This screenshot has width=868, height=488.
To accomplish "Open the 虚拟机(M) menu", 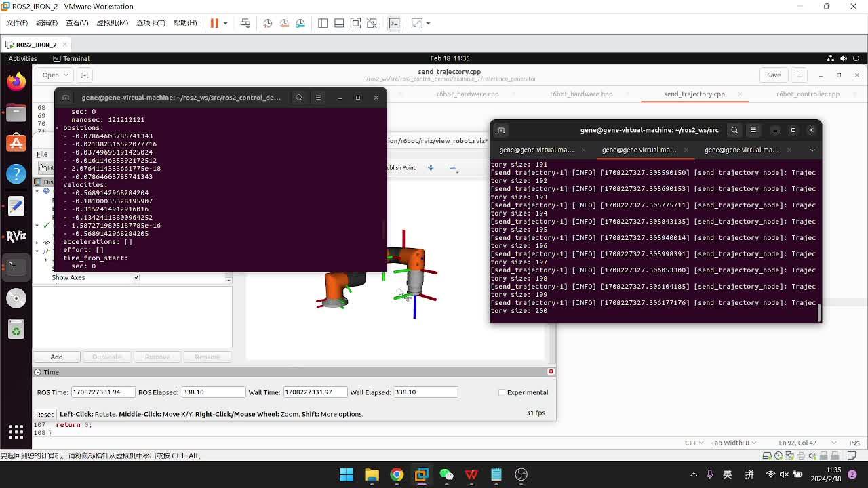I will (x=112, y=23).
